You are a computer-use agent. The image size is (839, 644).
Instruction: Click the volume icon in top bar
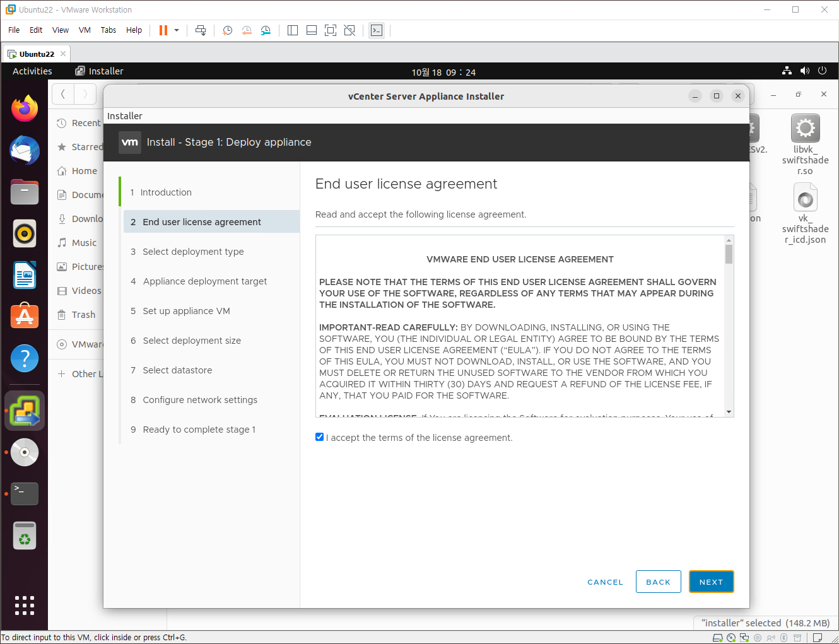point(804,71)
